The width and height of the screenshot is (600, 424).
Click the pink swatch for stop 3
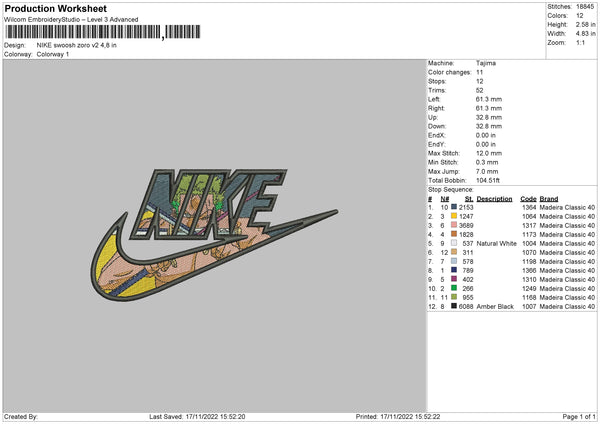point(454,225)
